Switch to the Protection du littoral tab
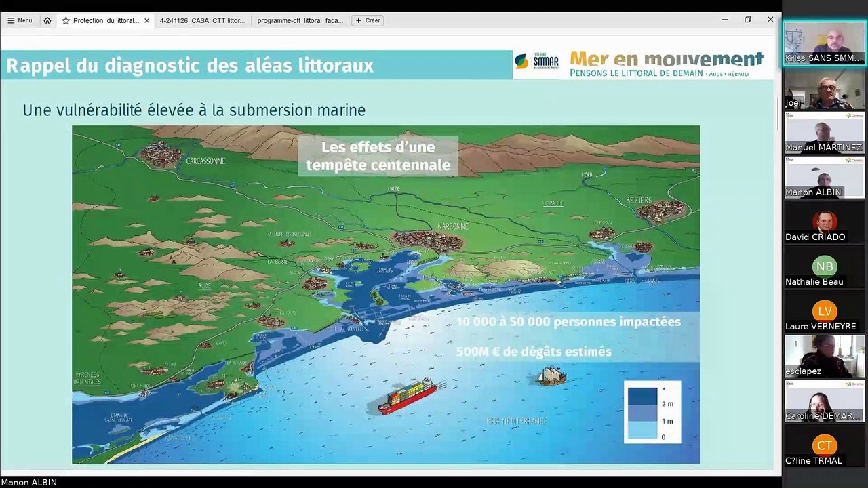868x488 pixels. (x=106, y=20)
